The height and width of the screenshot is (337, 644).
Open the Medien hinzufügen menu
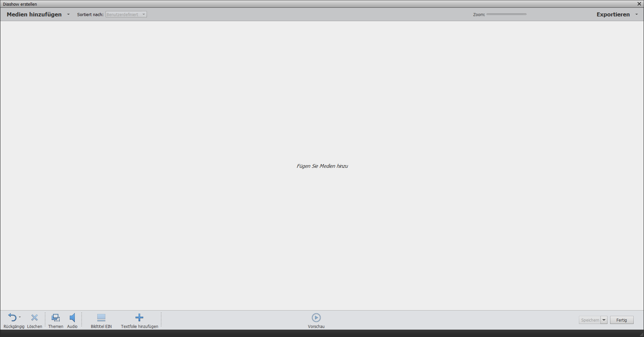[x=34, y=14]
